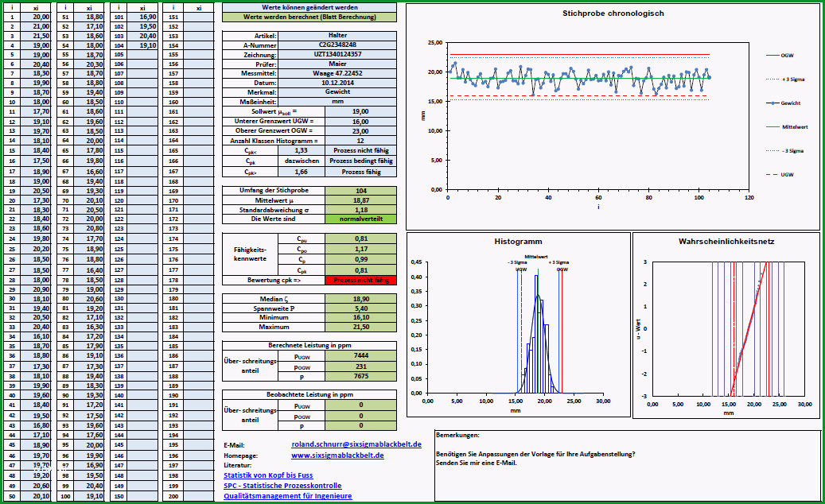This screenshot has height=504, width=825.
Task: Select the Standardabweichung value '1,18'
Action: pos(361,210)
